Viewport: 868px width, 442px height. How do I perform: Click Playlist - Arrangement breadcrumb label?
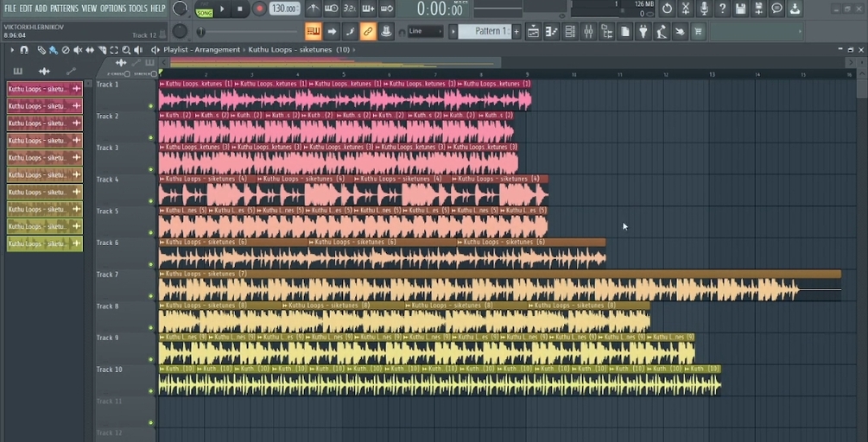click(x=201, y=50)
